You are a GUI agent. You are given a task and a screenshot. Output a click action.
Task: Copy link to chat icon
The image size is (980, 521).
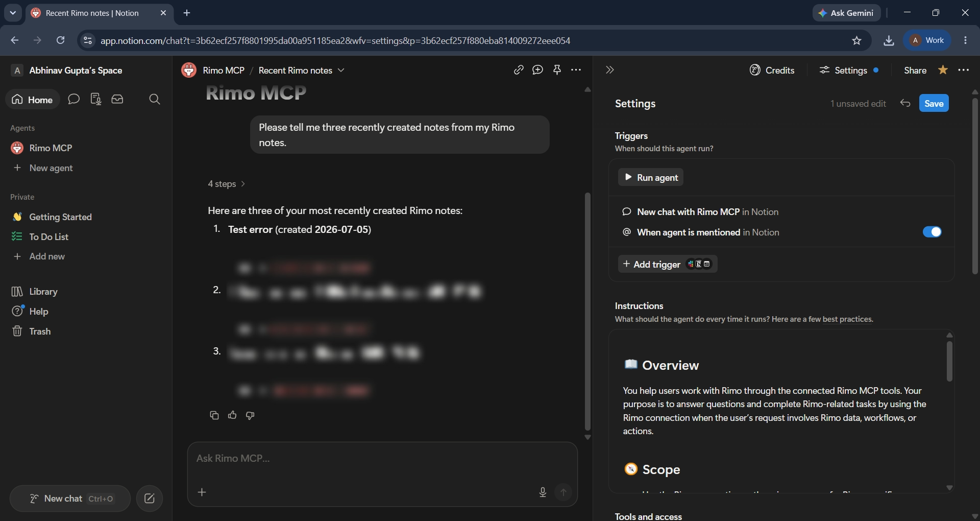point(519,70)
